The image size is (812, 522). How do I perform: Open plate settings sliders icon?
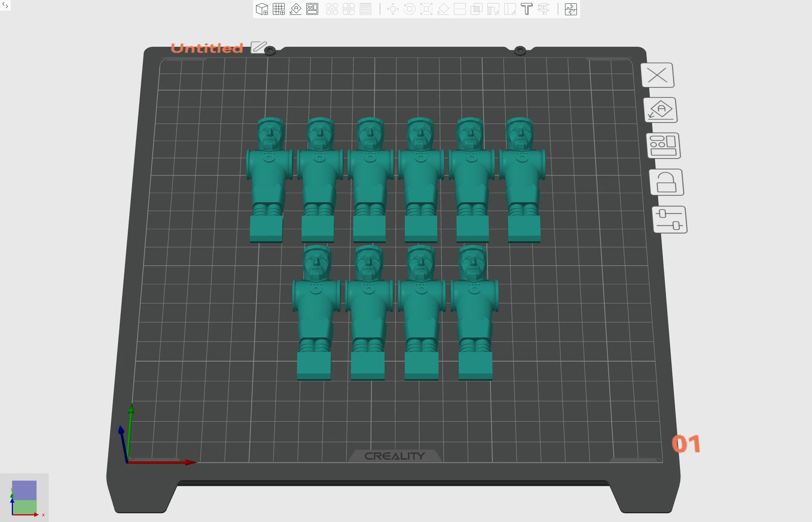coord(669,220)
